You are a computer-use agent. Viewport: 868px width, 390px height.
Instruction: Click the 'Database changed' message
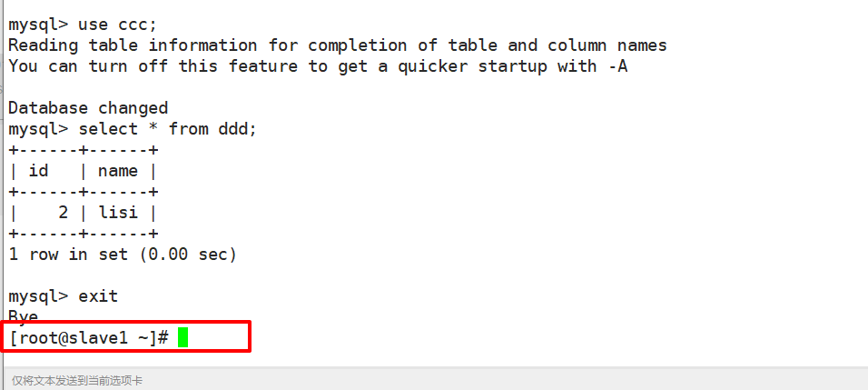pos(88,108)
